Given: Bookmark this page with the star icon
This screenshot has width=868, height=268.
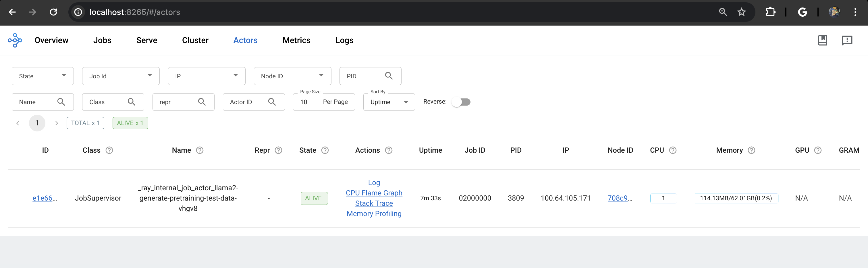Looking at the screenshot, I should click(x=742, y=12).
